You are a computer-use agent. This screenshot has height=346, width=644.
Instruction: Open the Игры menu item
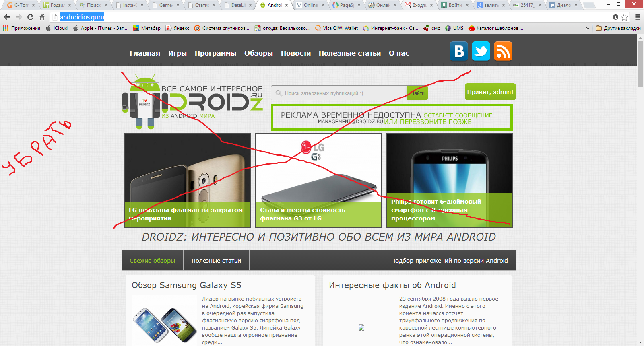point(178,53)
